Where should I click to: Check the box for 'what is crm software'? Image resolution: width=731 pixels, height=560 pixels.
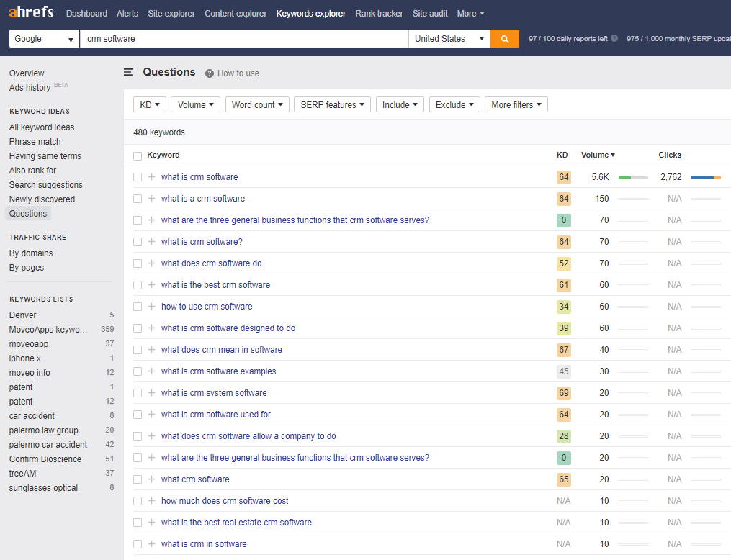(138, 177)
